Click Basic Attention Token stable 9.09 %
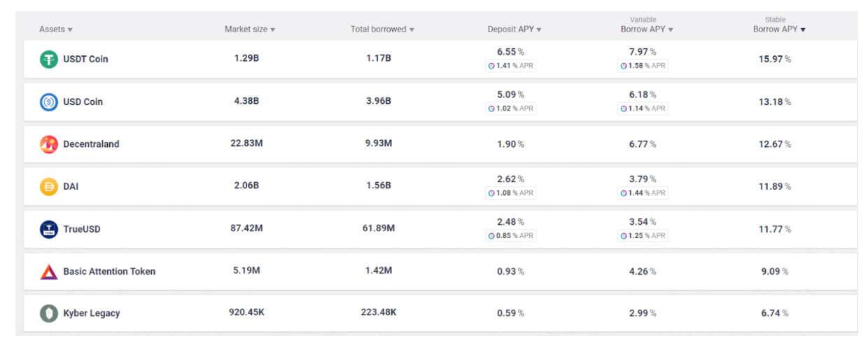The height and width of the screenshot is (346, 868). [775, 272]
